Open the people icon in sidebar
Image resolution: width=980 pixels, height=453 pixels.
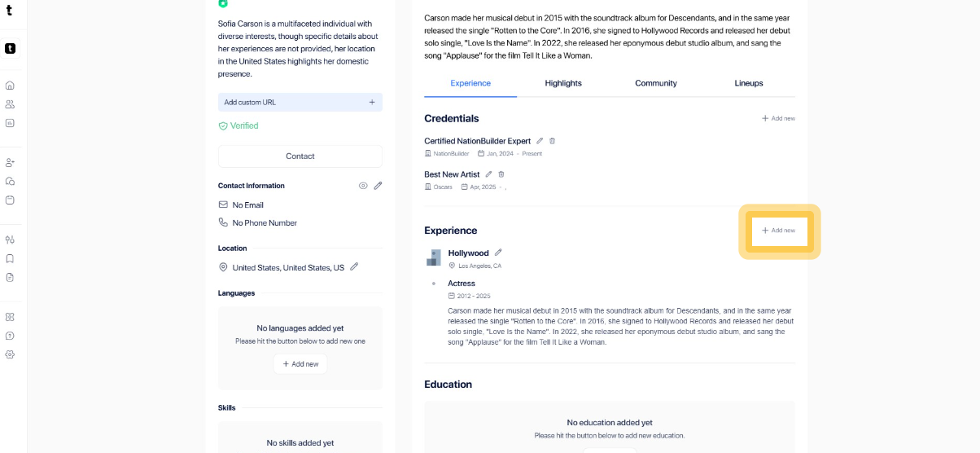click(10, 104)
